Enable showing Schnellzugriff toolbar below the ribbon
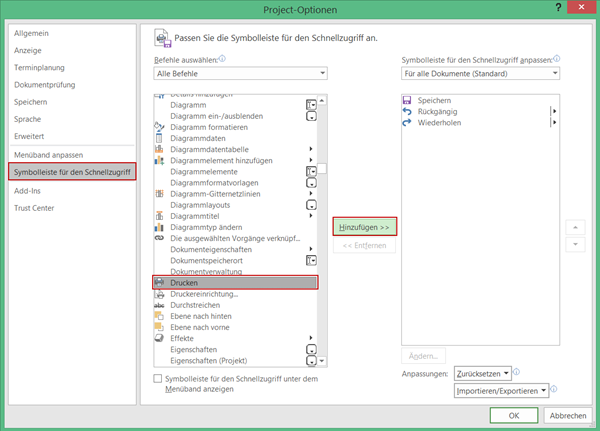 (158, 379)
